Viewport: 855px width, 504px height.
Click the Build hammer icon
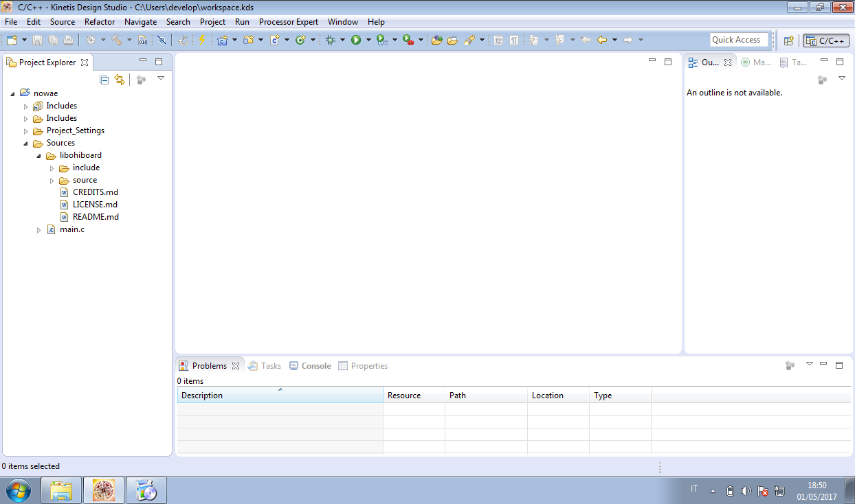tap(117, 40)
